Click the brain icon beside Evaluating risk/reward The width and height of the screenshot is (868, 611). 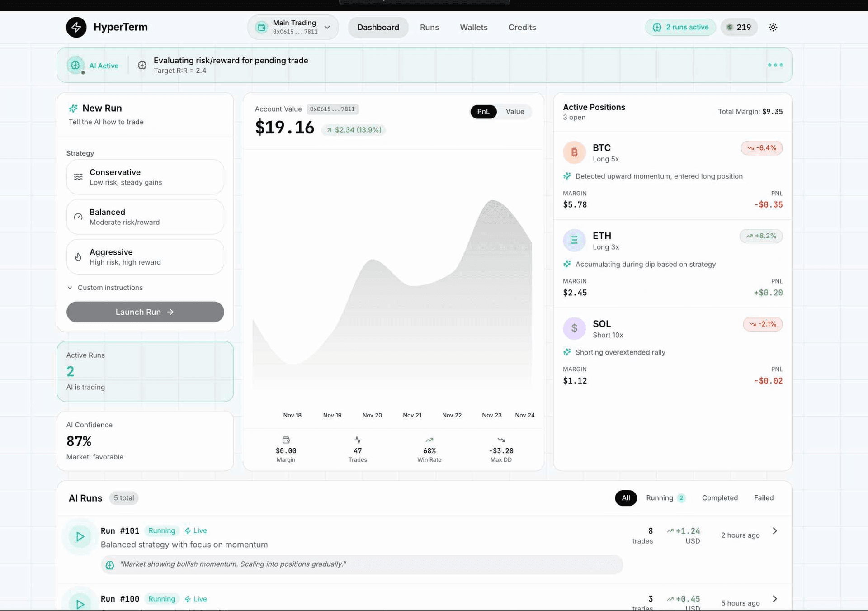[142, 65]
